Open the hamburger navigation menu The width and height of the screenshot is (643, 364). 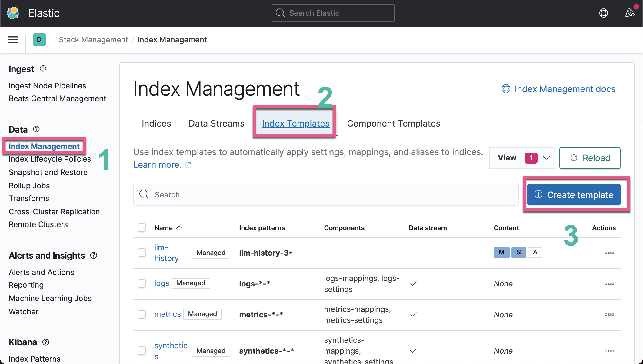tap(13, 40)
